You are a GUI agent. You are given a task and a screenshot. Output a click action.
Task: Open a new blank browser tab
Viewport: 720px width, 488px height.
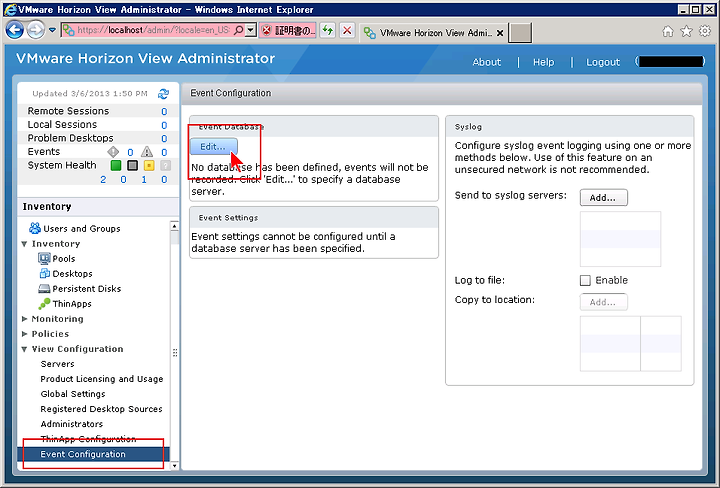pyautogui.click(x=520, y=33)
